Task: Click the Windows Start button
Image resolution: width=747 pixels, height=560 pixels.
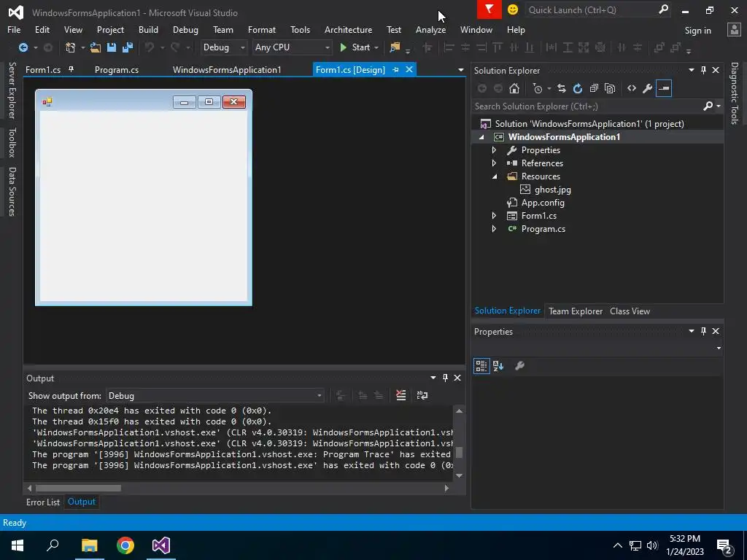Action: click(18, 545)
